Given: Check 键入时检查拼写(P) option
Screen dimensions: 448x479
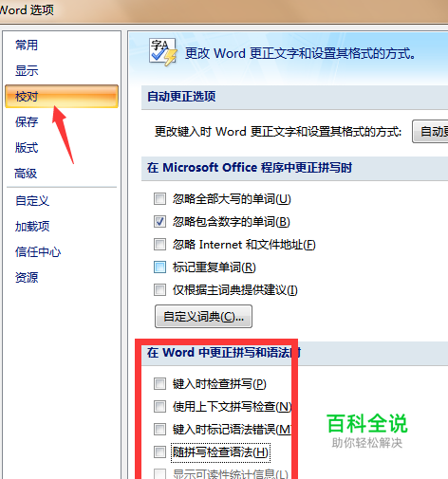Looking at the screenshot, I should [x=159, y=384].
